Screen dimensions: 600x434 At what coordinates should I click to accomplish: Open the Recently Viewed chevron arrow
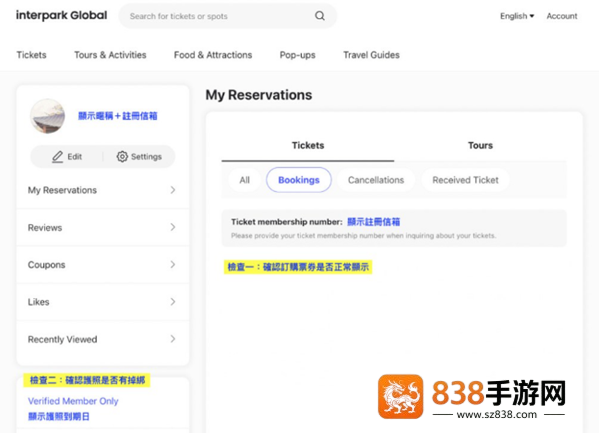tap(173, 339)
